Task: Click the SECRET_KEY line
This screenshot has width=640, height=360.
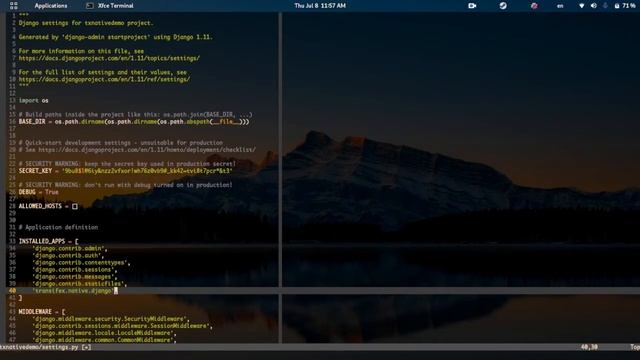Action: pos(125,171)
